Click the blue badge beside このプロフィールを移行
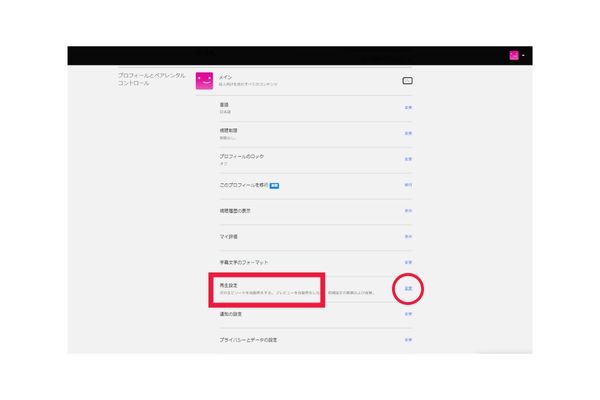The height and width of the screenshot is (400, 600). tap(274, 185)
